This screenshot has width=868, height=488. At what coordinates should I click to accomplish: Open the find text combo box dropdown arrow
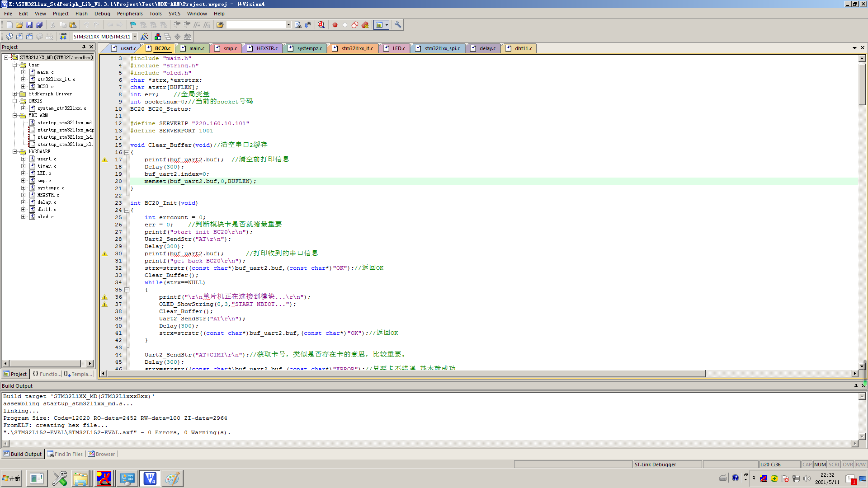pos(288,25)
